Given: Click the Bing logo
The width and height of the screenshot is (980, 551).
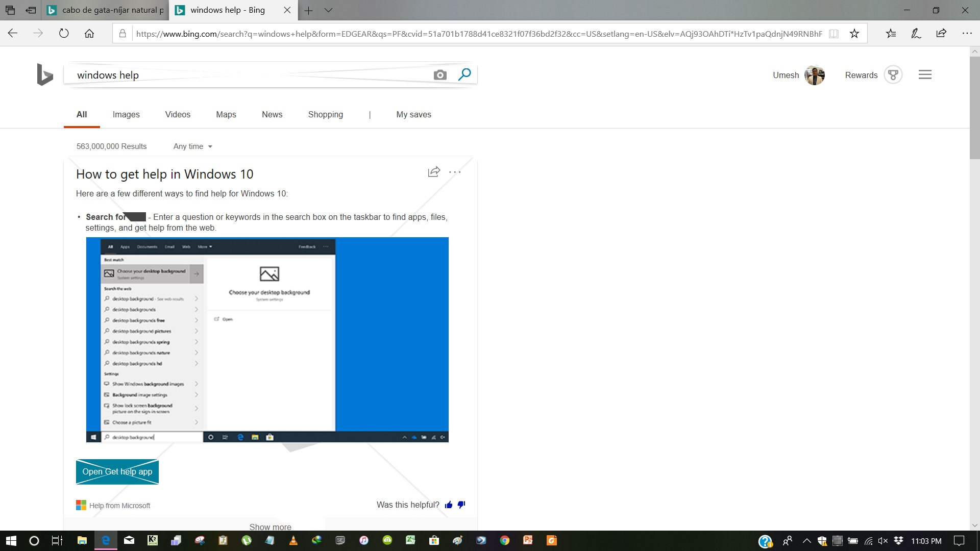Looking at the screenshot, I should 45,75.
